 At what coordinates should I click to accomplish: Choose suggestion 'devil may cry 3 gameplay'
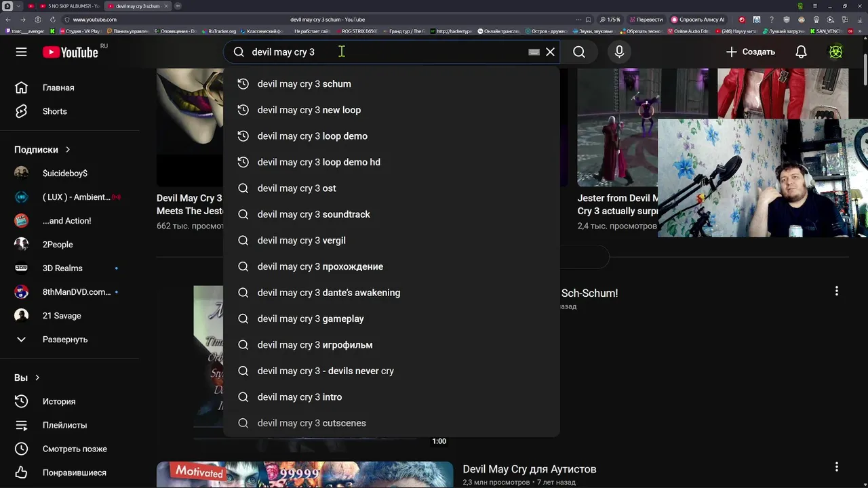(x=391, y=319)
